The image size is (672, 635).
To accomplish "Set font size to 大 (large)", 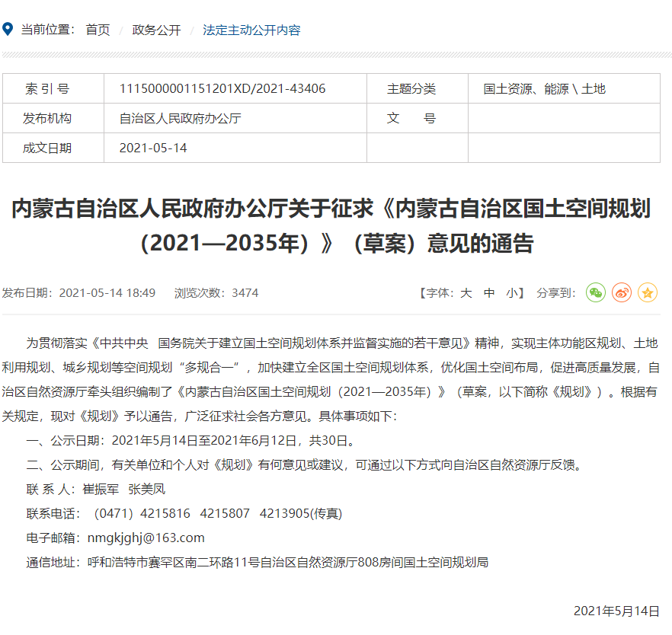I will 466,293.
